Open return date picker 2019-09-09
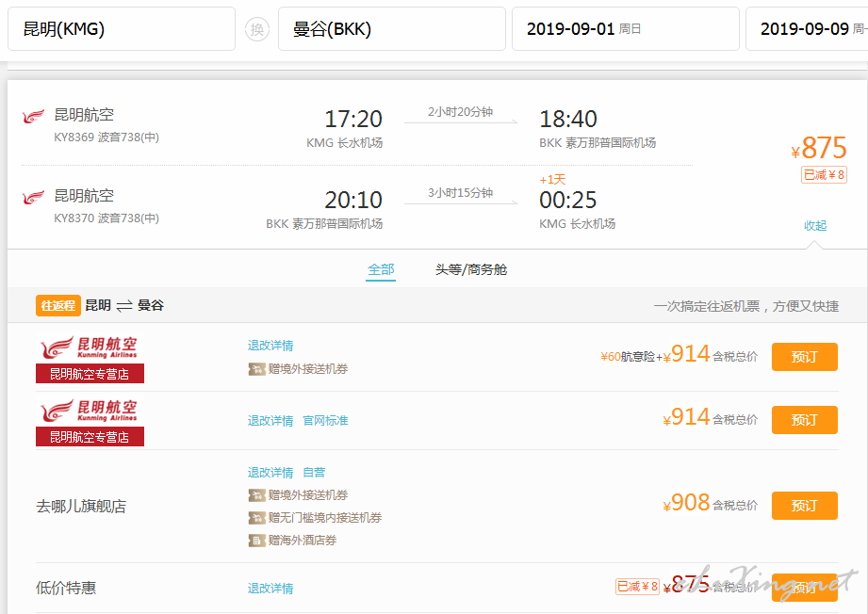868x614 pixels. (x=807, y=29)
